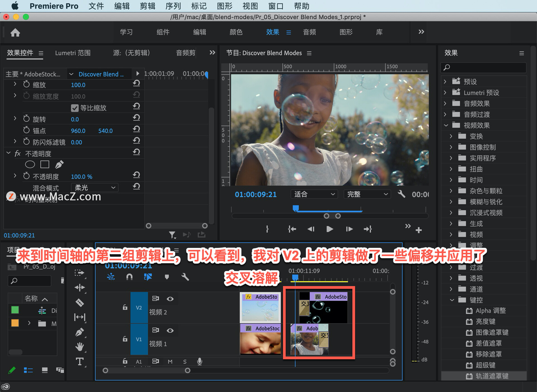Solo the A1 audio track
Screen dimensions: 537x392
tap(185, 362)
